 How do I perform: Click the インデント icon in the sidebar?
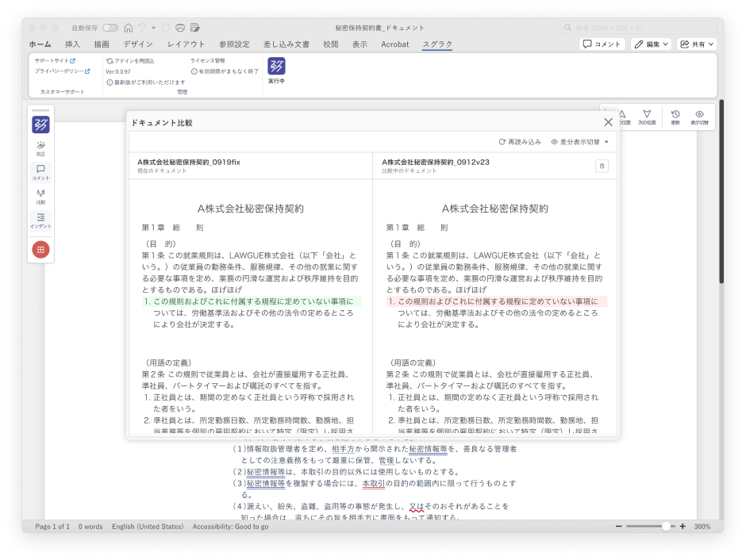click(x=40, y=221)
